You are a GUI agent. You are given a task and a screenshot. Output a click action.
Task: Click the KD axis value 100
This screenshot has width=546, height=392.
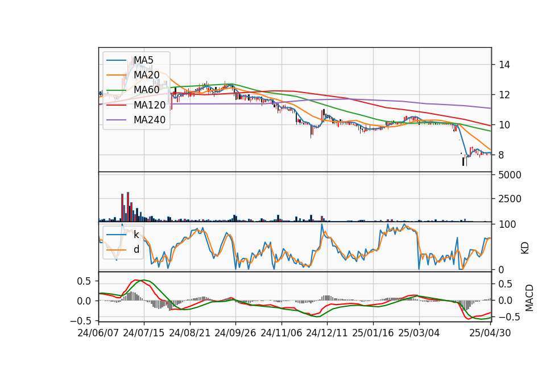[507, 224]
